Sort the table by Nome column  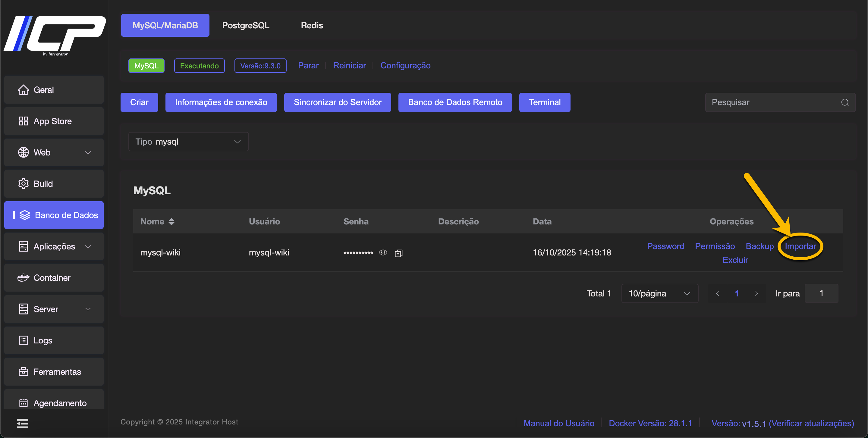coord(171,221)
